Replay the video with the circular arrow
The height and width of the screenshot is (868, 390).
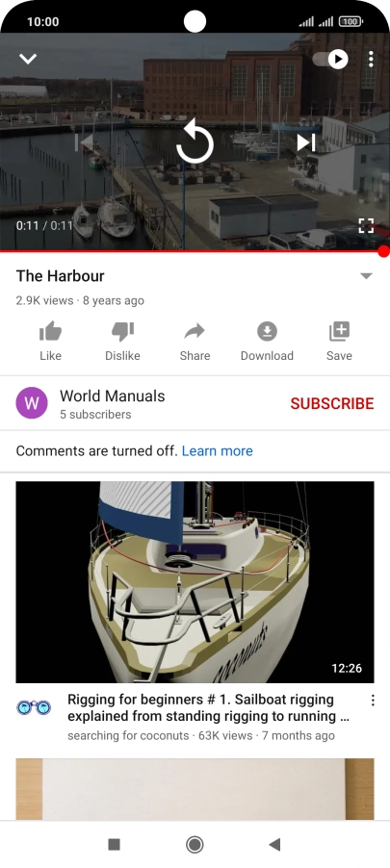pos(195,141)
